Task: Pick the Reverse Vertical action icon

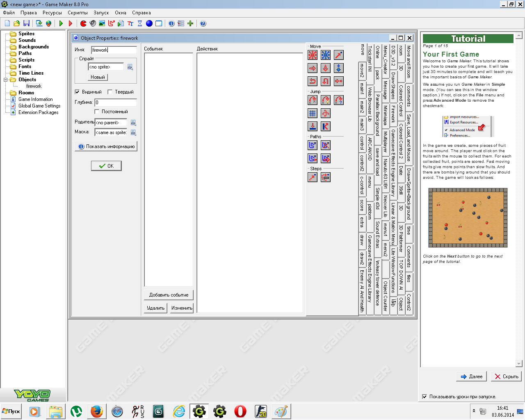Action: (x=326, y=81)
